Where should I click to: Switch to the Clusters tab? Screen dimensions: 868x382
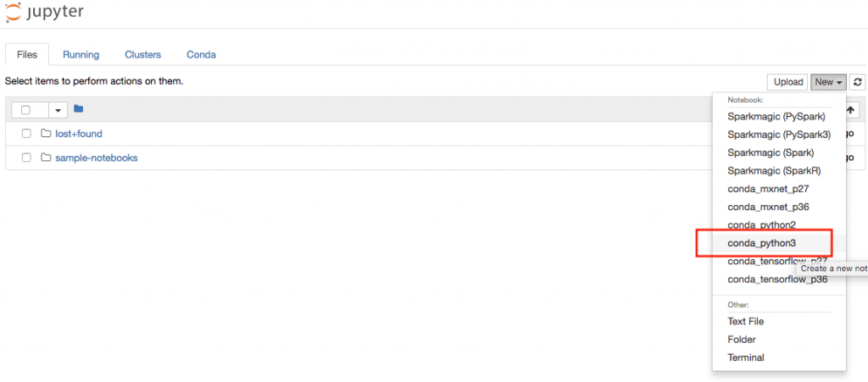[142, 54]
